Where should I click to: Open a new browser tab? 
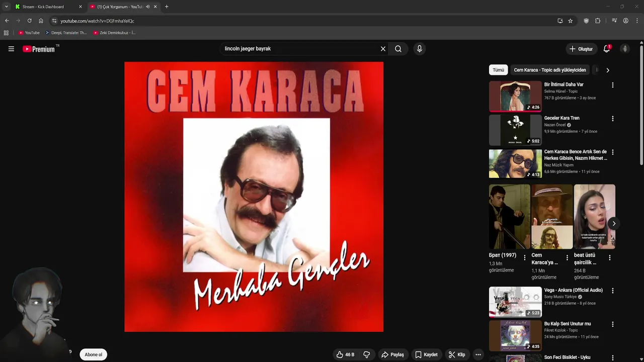point(167,7)
